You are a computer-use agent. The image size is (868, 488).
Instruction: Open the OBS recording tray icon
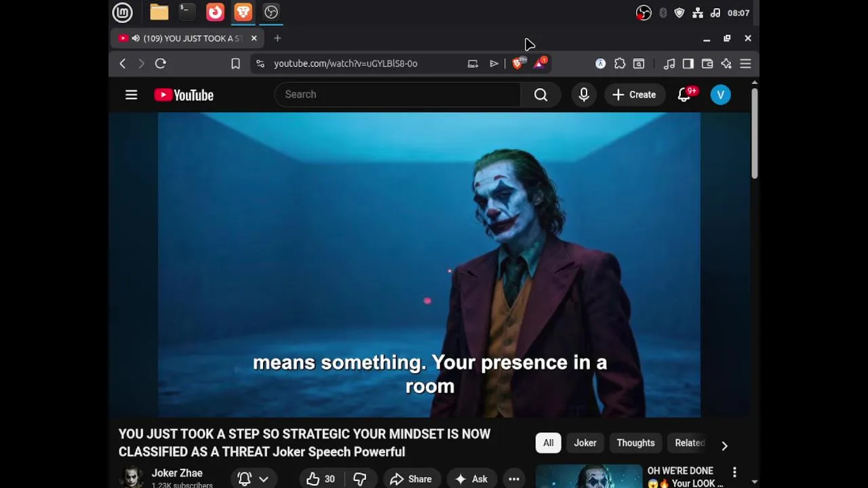click(x=644, y=13)
